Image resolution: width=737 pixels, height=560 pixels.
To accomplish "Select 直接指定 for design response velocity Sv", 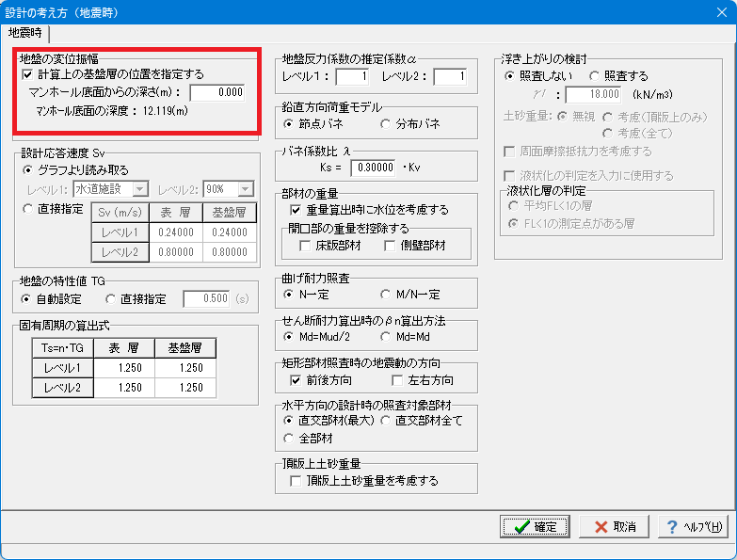I will tap(28, 209).
